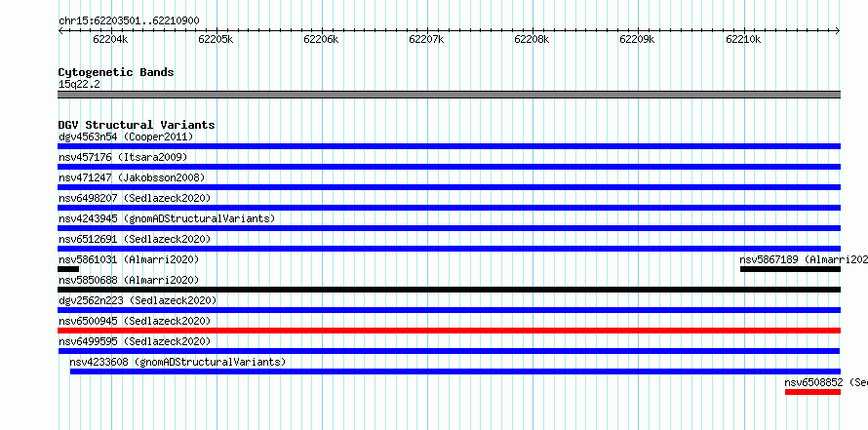This screenshot has height=430, width=868.
Task: Select the nsv6512691 (Sedlazeck2020) label
Action: pyautogui.click(x=135, y=239)
